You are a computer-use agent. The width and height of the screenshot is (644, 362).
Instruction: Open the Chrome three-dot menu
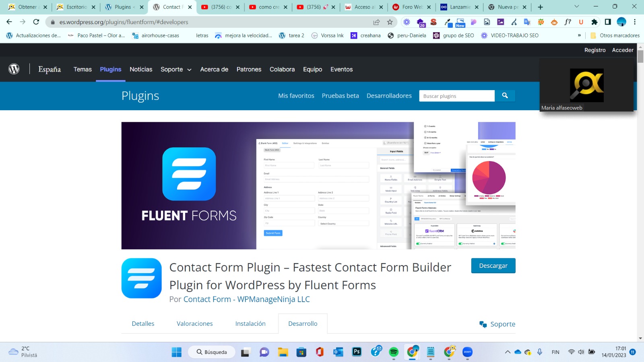coord(635,22)
